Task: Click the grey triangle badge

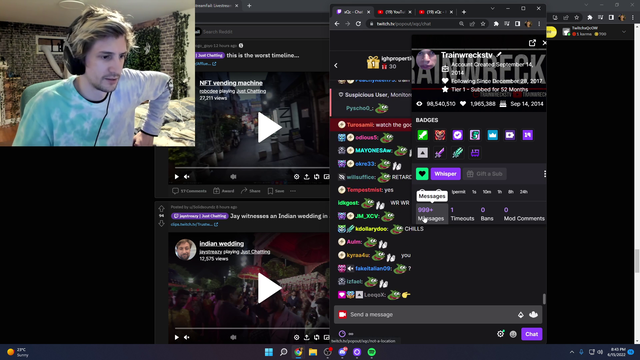Action: 422,153
